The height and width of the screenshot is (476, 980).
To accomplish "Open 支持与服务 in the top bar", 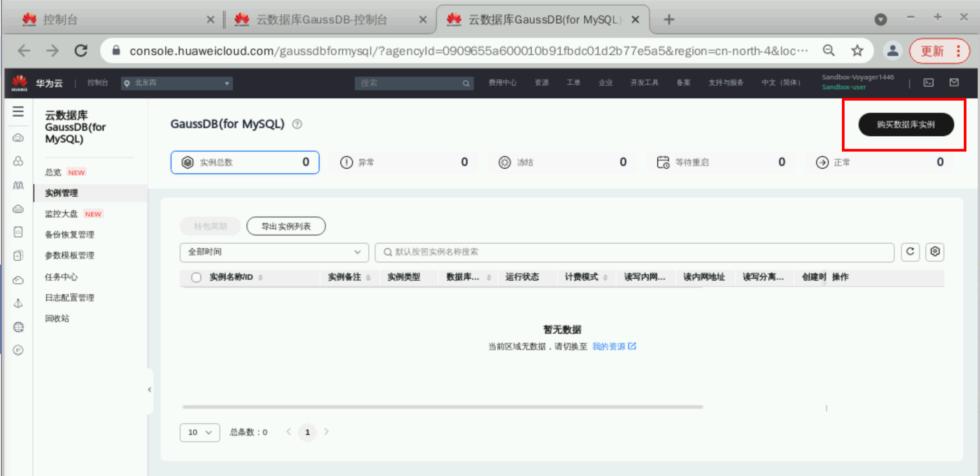I will [x=726, y=83].
